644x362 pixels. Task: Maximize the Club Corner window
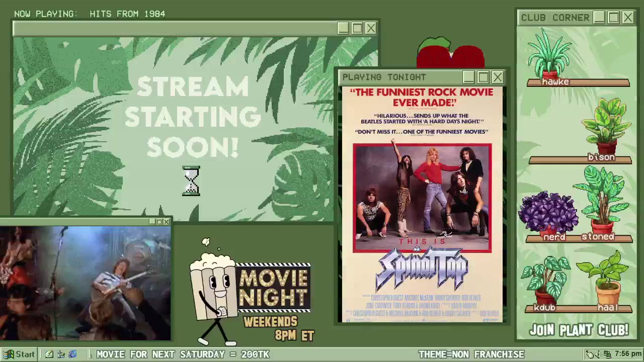[613, 17]
